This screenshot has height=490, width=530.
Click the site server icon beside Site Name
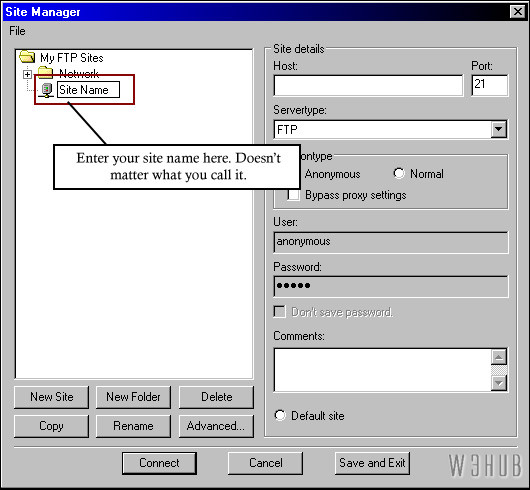point(47,90)
